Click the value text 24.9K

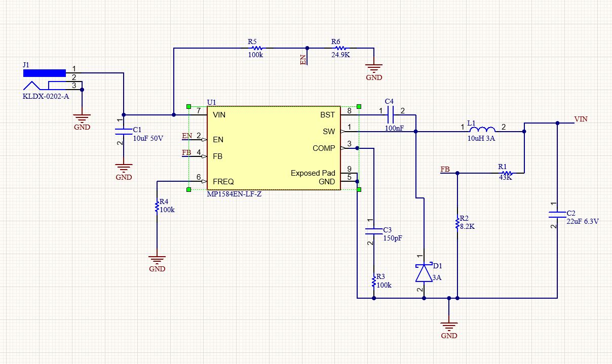click(x=340, y=55)
